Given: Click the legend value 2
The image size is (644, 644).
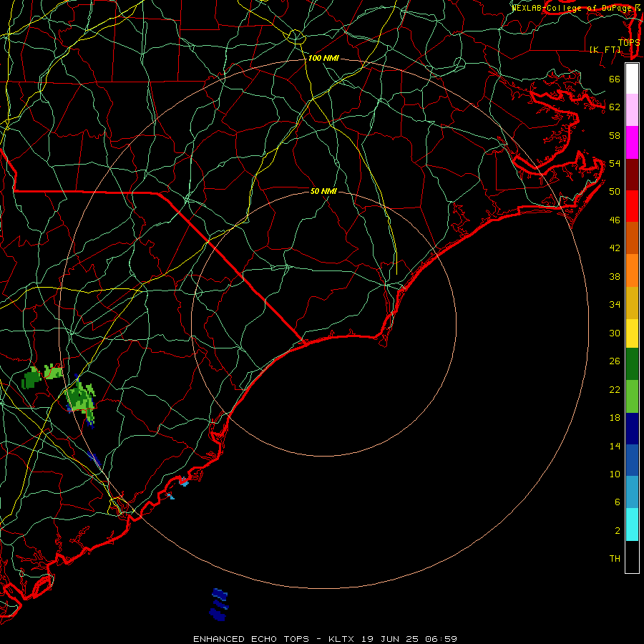Looking at the screenshot, I should (x=617, y=531).
